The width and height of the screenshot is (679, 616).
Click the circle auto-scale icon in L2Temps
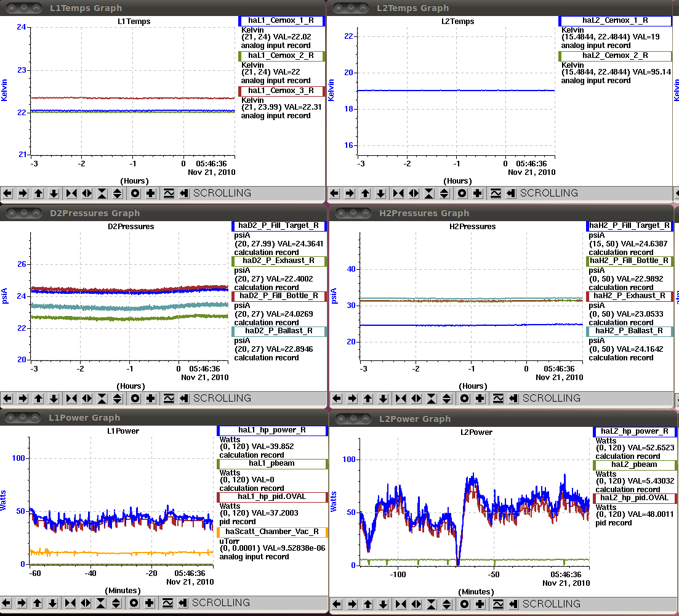pyautogui.click(x=462, y=193)
